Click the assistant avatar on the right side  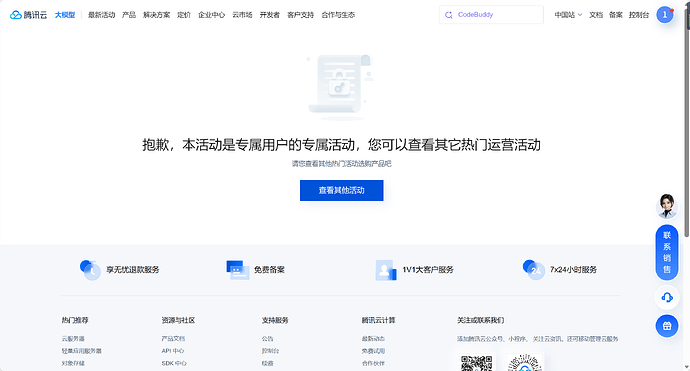pyautogui.click(x=667, y=206)
